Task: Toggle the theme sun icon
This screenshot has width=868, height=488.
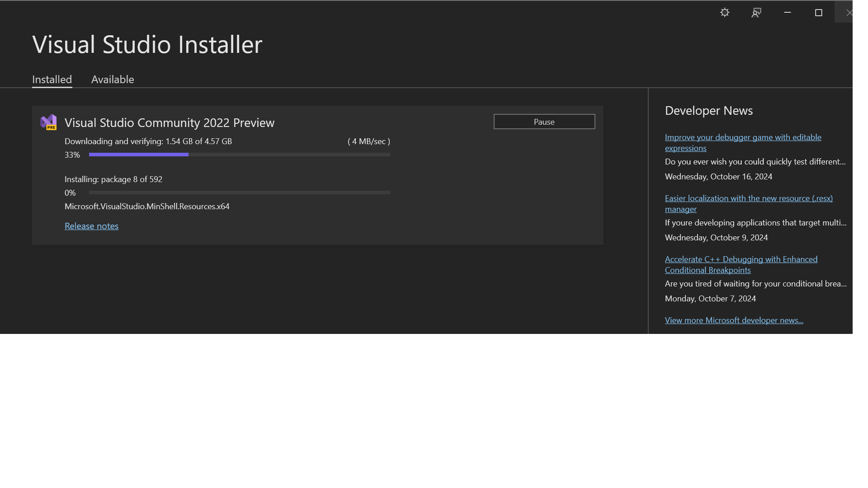Action: pyautogui.click(x=725, y=13)
